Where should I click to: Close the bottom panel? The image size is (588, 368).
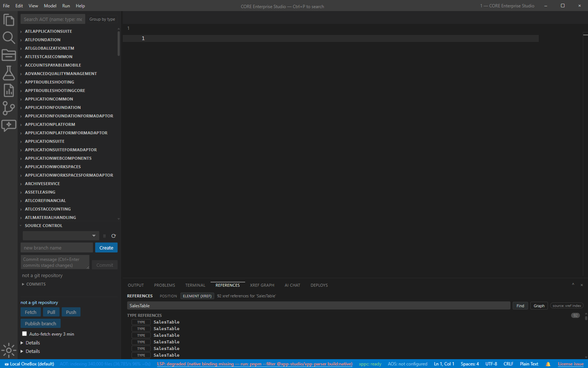tap(582, 285)
